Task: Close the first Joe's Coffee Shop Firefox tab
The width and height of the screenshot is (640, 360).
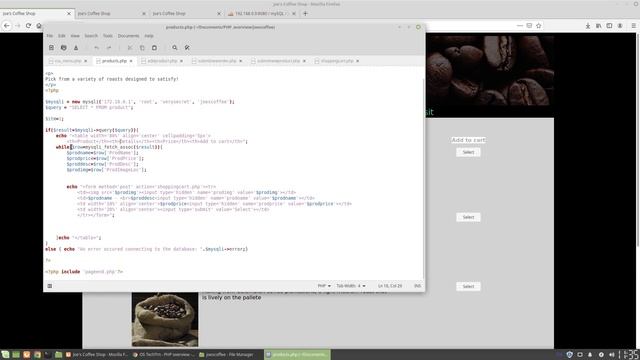Action: pos(69,13)
